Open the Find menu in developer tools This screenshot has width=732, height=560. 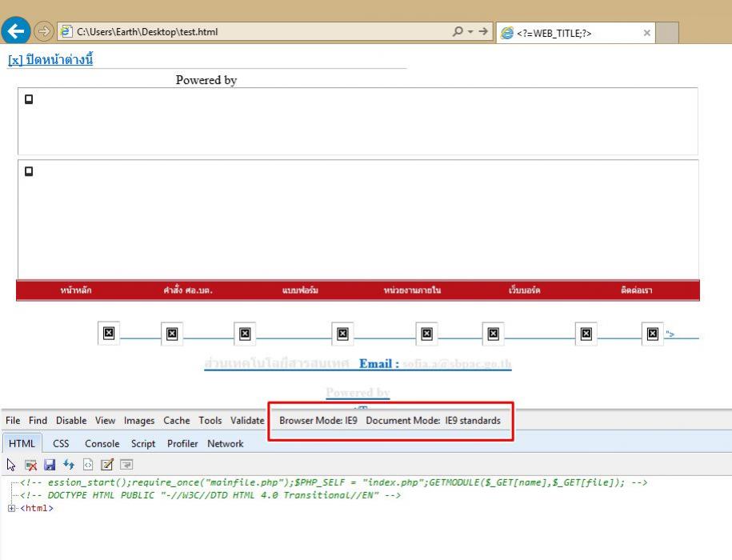coord(38,421)
